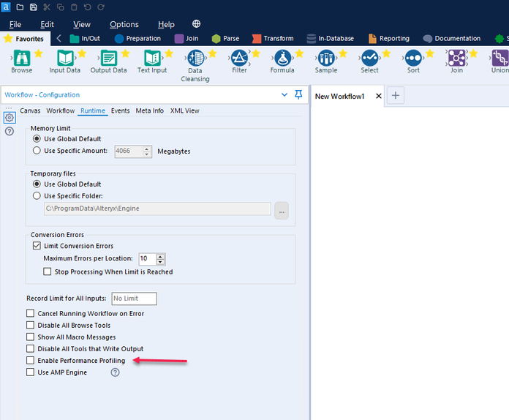Screen dimensions: 509x420
Task: Select Memory Limit Use Global Default
Action: (37, 139)
